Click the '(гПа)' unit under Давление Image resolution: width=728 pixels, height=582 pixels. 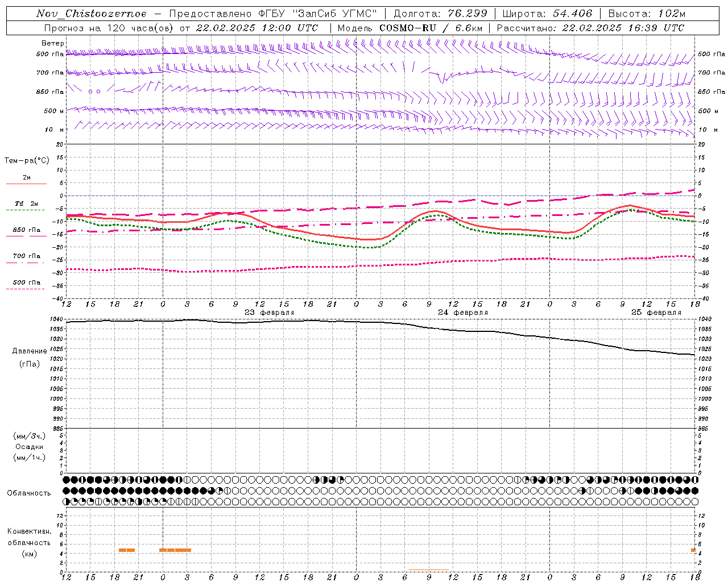(x=30, y=364)
